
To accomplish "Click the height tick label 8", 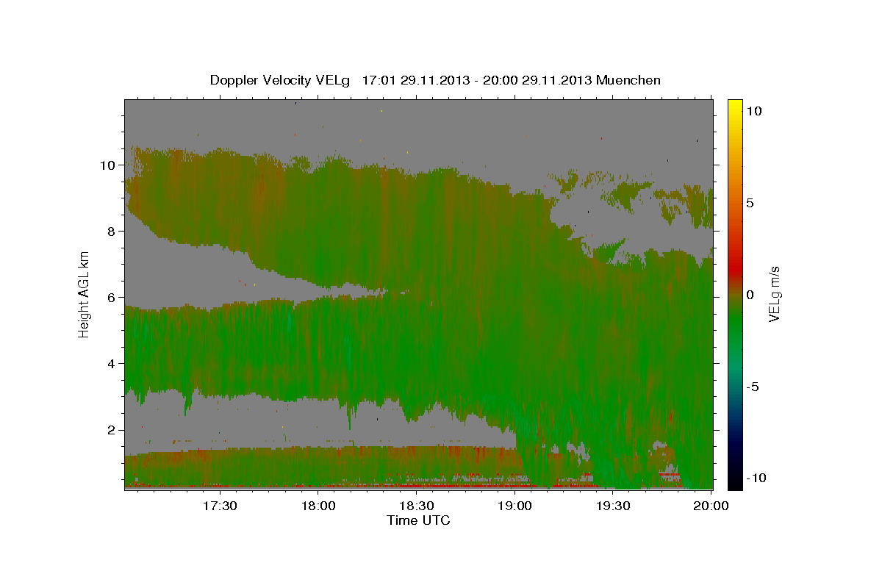I will (112, 232).
